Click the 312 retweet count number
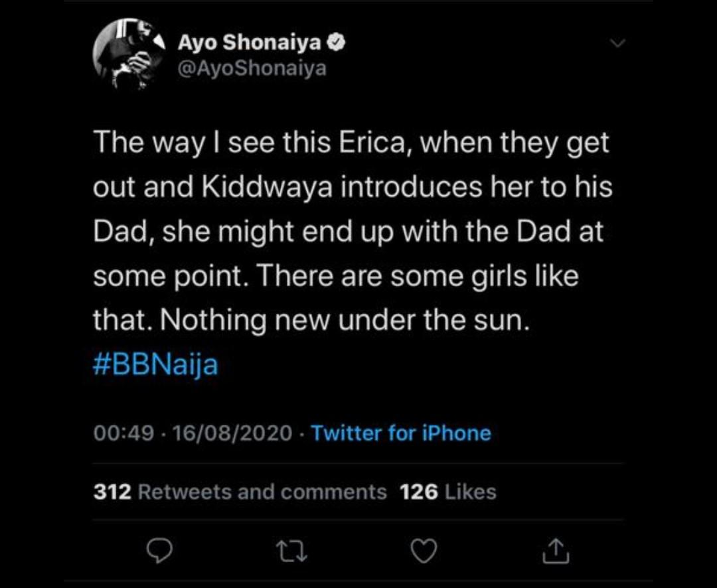Screen dimensions: 717x588 [x=113, y=492]
